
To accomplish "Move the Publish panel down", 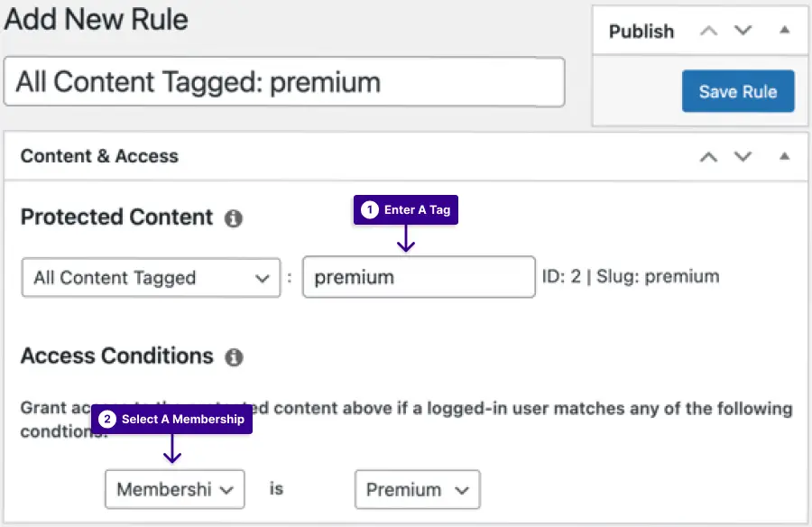I will click(743, 31).
